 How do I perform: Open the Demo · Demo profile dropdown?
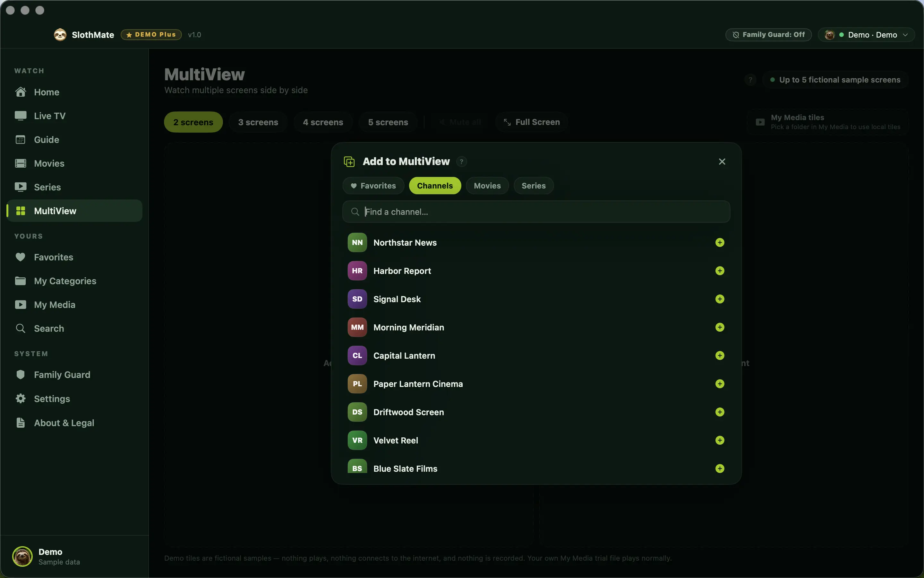point(866,35)
